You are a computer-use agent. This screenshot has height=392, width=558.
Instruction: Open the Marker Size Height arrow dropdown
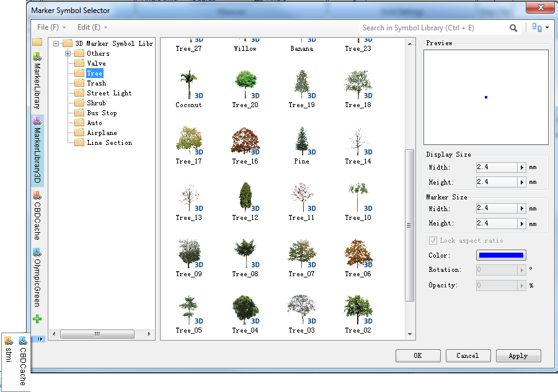point(521,223)
